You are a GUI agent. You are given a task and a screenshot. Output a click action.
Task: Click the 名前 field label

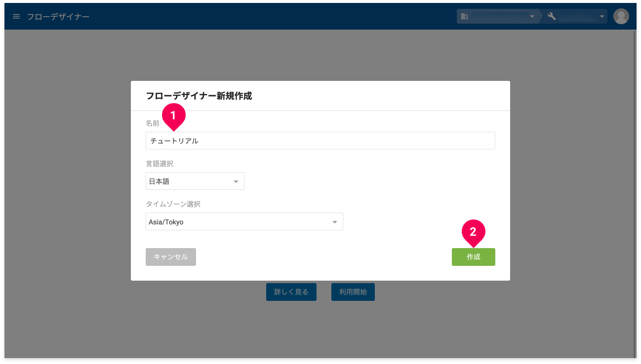[x=153, y=123]
